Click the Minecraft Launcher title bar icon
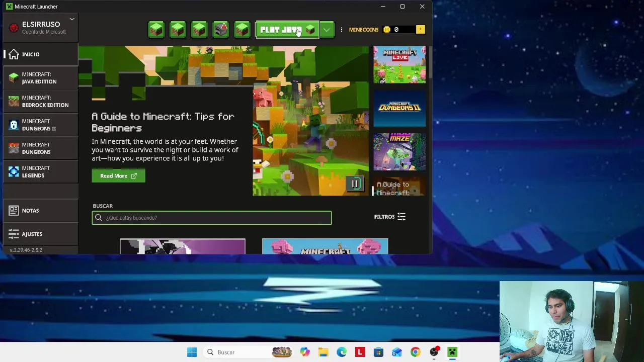Viewport: 644px width, 362px height. [x=9, y=7]
